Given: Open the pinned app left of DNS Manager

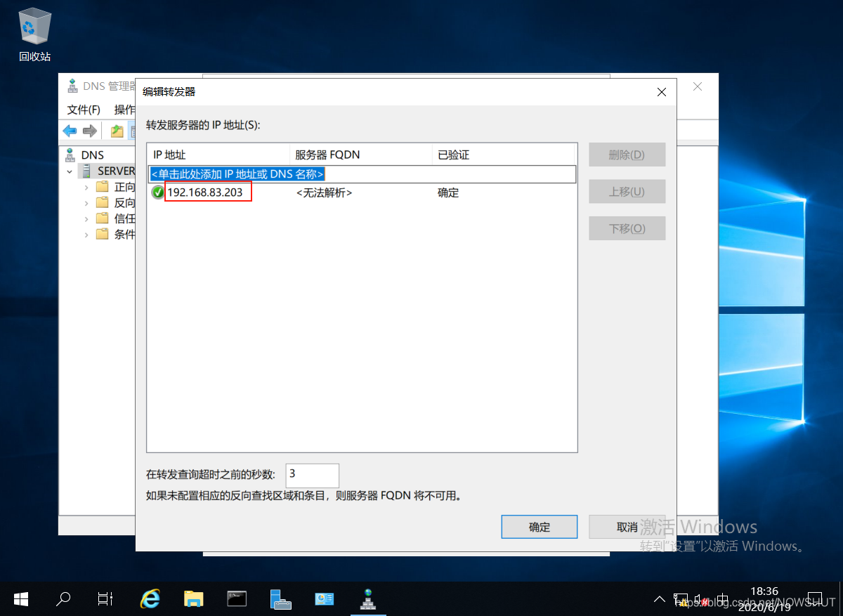Looking at the screenshot, I should 324,598.
